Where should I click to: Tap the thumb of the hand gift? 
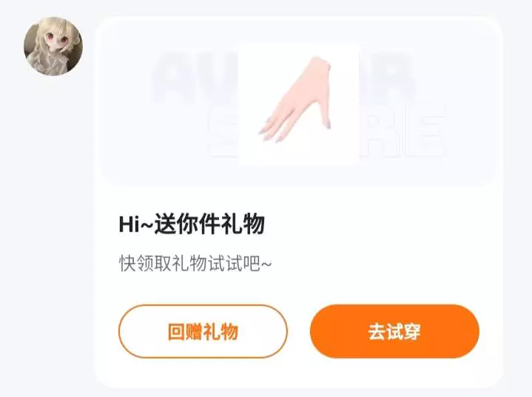tap(326, 117)
